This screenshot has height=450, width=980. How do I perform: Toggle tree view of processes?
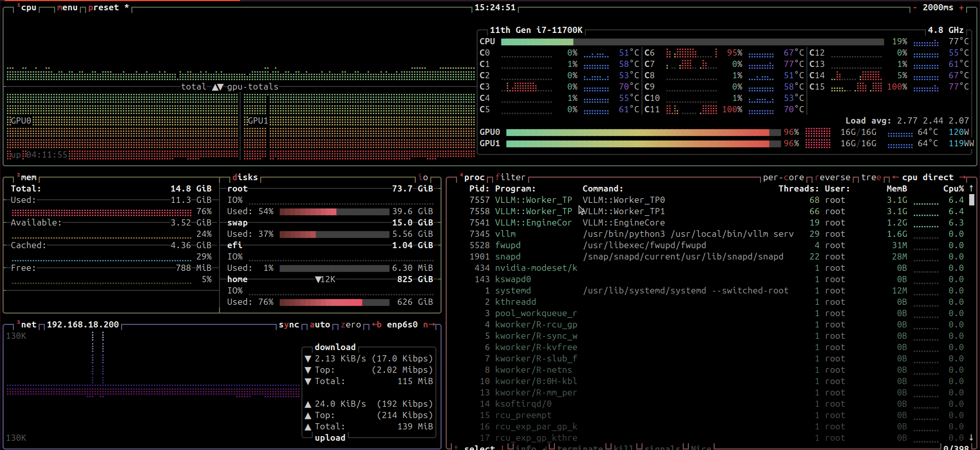[871, 178]
